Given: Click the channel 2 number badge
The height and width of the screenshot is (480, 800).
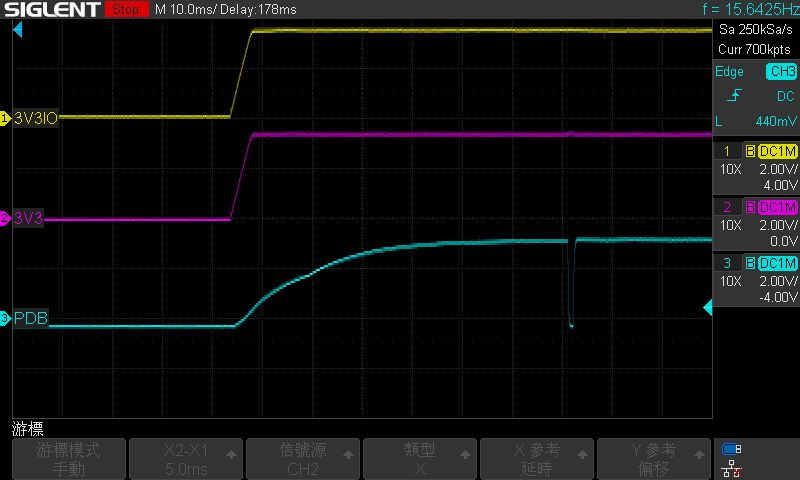Looking at the screenshot, I should [727, 207].
